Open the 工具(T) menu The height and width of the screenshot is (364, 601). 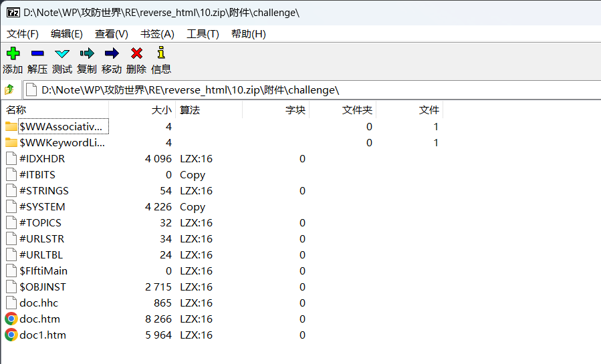(203, 34)
